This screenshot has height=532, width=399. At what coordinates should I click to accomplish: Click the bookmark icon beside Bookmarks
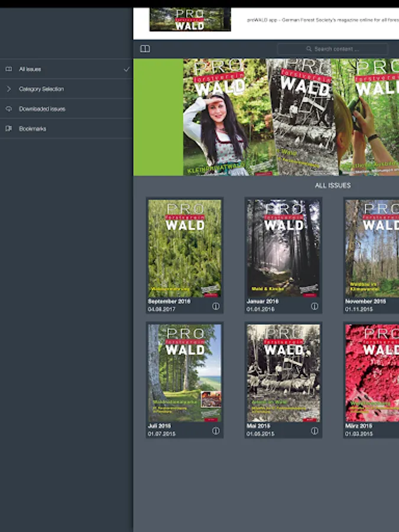[9, 129]
